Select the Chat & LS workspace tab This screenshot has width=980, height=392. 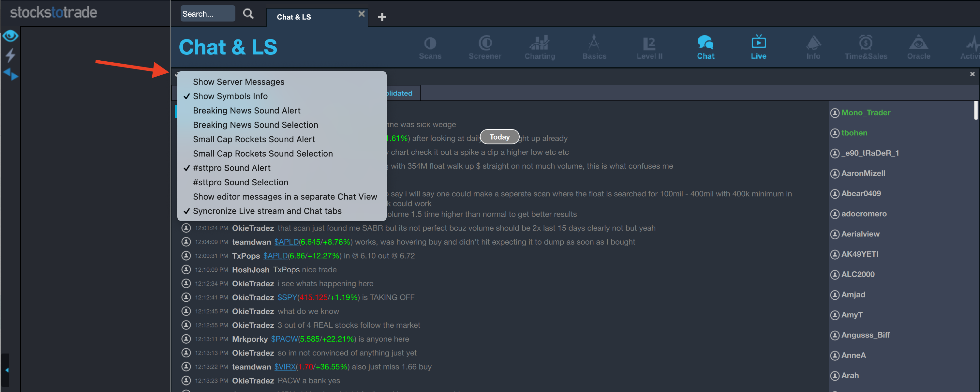click(x=294, y=17)
